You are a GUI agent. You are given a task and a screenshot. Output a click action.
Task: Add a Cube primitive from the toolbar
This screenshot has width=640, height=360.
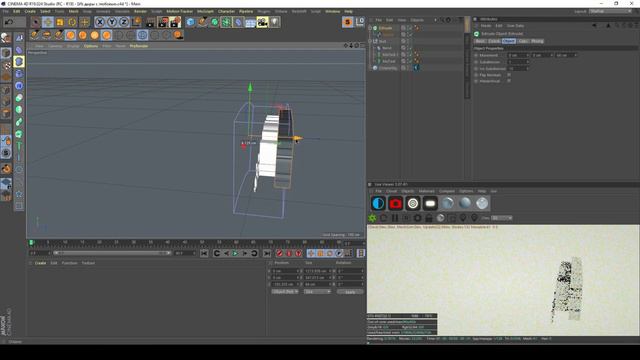(190, 22)
